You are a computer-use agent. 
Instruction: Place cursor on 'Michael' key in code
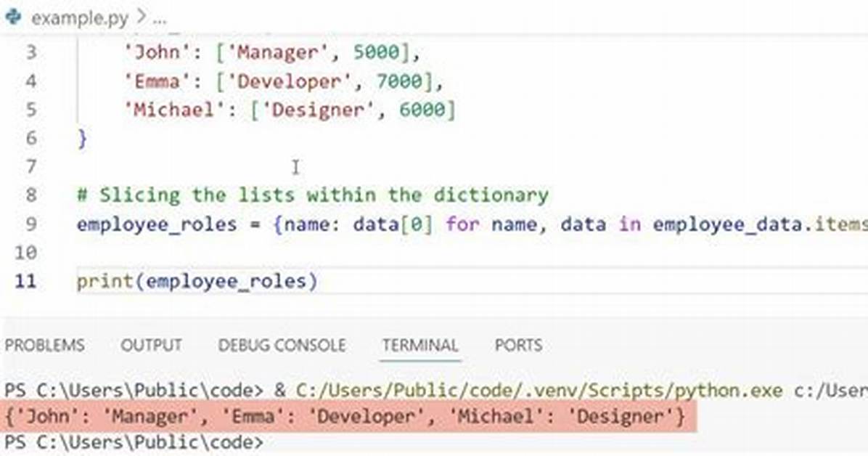[x=175, y=110]
